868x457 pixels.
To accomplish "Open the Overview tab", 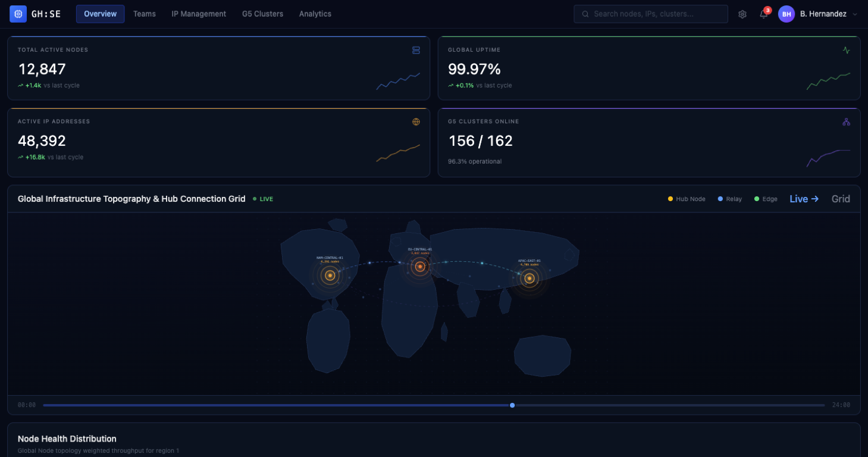I will (x=101, y=14).
